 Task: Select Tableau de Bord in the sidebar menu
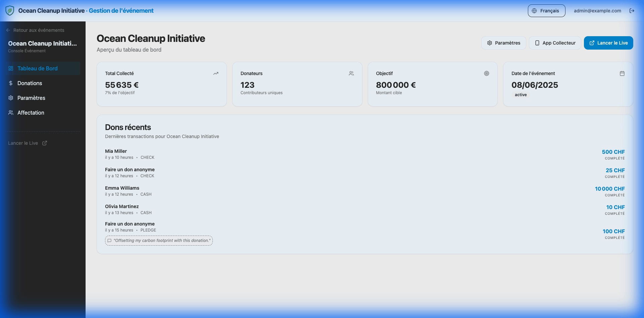pyautogui.click(x=38, y=68)
